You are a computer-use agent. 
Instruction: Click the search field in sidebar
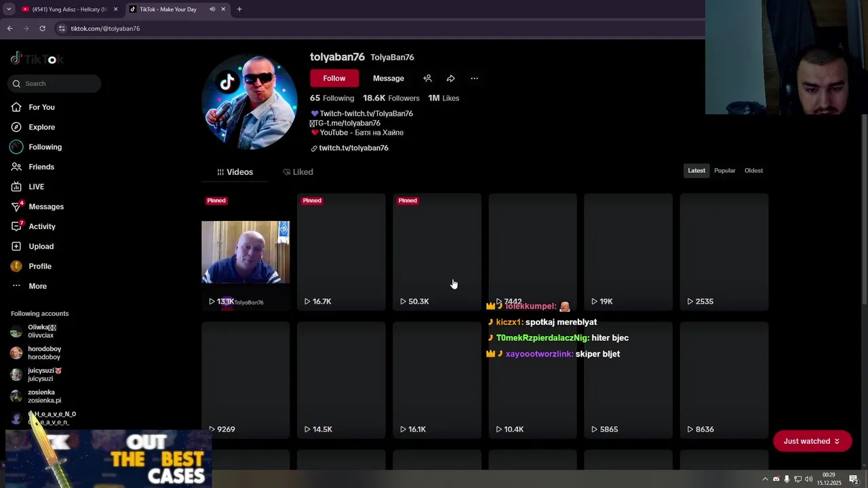tap(54, 83)
